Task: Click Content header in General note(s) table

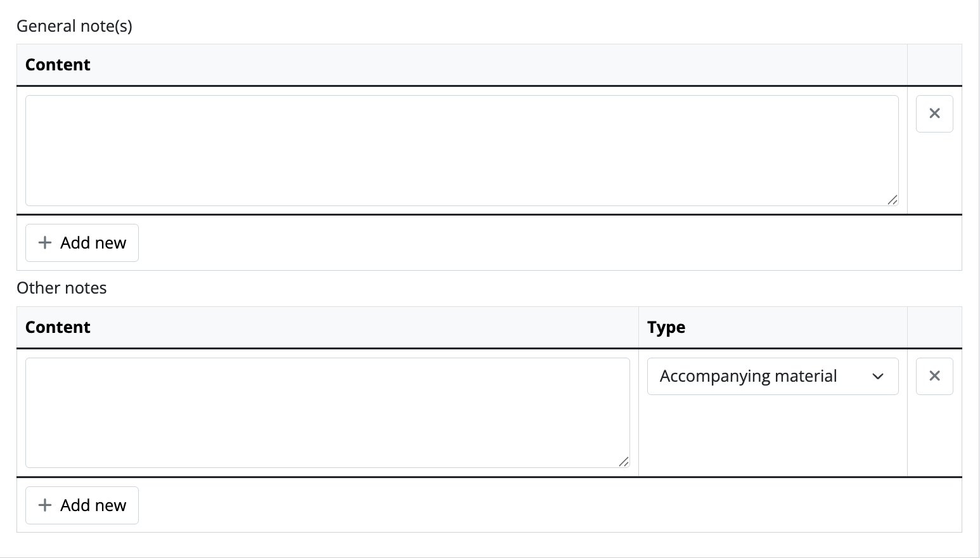Action: tap(58, 65)
